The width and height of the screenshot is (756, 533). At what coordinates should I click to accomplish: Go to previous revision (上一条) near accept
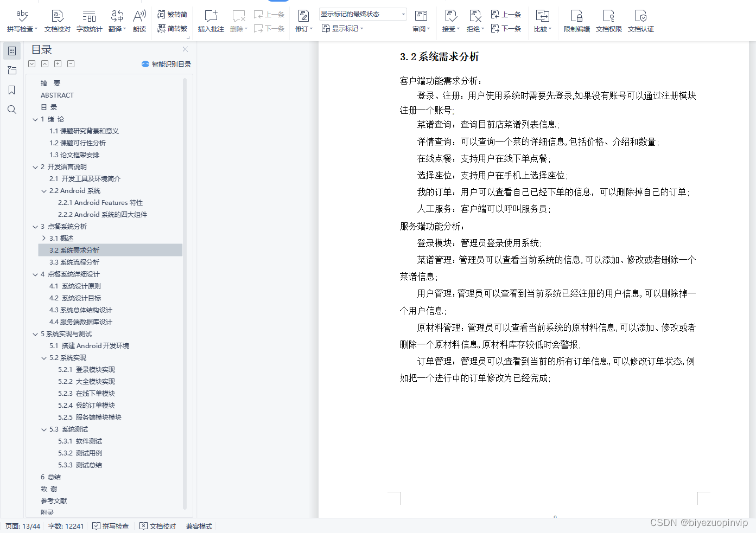(506, 14)
